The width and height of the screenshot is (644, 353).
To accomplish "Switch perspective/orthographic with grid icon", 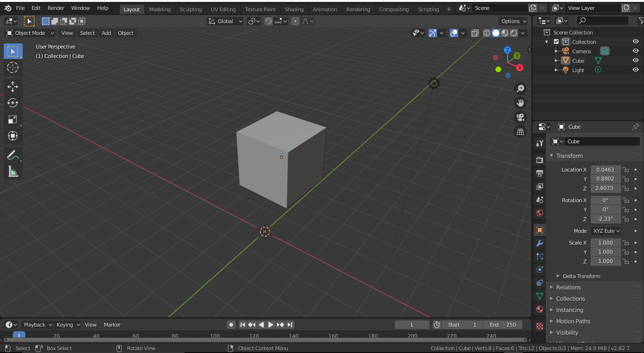I will 520,132.
